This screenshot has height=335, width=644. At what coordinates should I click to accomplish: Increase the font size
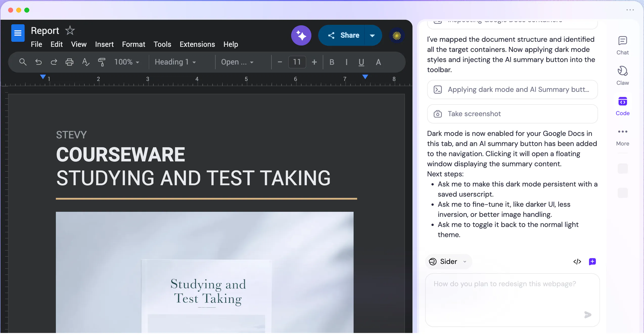pyautogui.click(x=314, y=62)
